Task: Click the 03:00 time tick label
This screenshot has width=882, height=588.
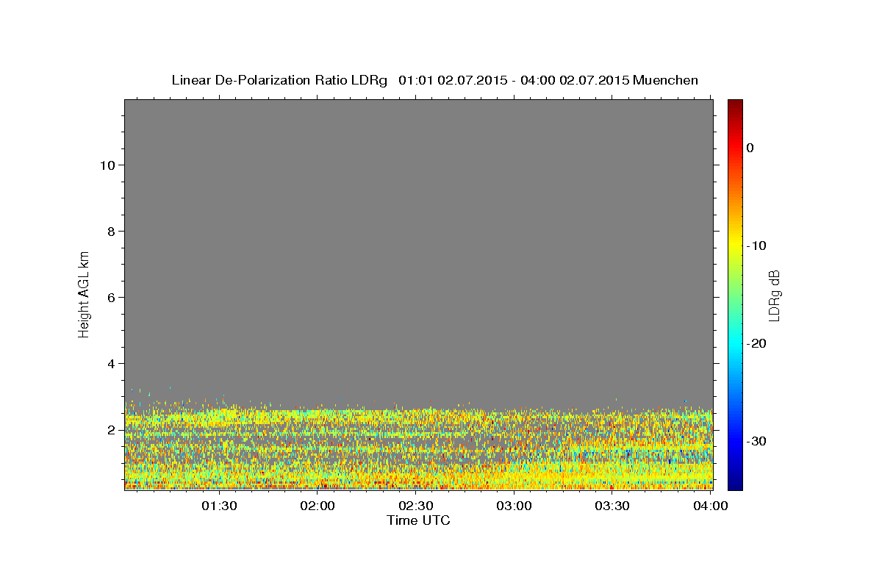Action: click(514, 506)
